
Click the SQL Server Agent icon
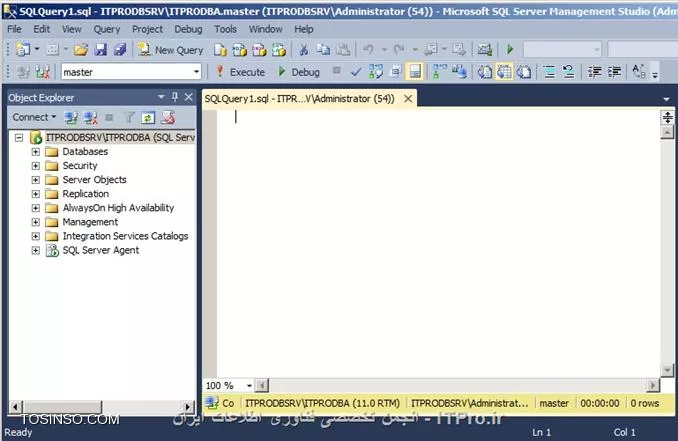pyautogui.click(x=52, y=250)
